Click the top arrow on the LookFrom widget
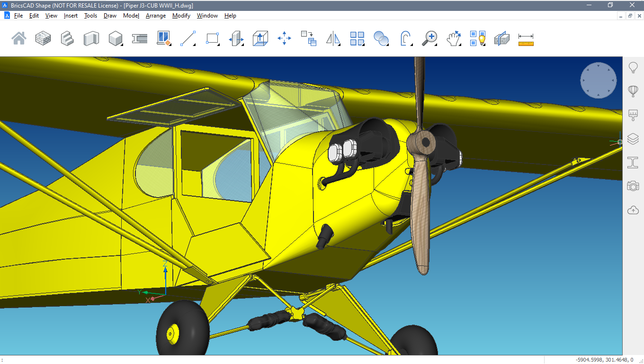Screen dimensions: 644x364 (x=599, y=65)
